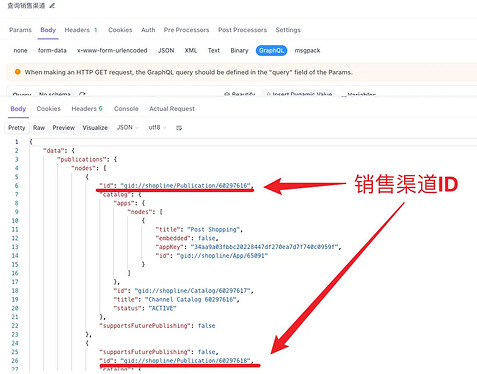Click supportsFuturePublishing on line 25
The width and height of the screenshot is (477, 374).
(x=145, y=352)
